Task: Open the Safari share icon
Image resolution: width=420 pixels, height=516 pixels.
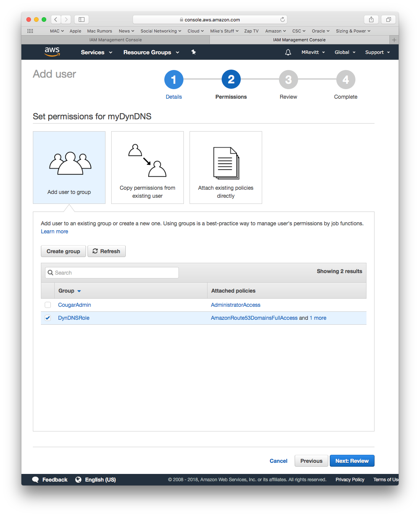Action: 371,20
